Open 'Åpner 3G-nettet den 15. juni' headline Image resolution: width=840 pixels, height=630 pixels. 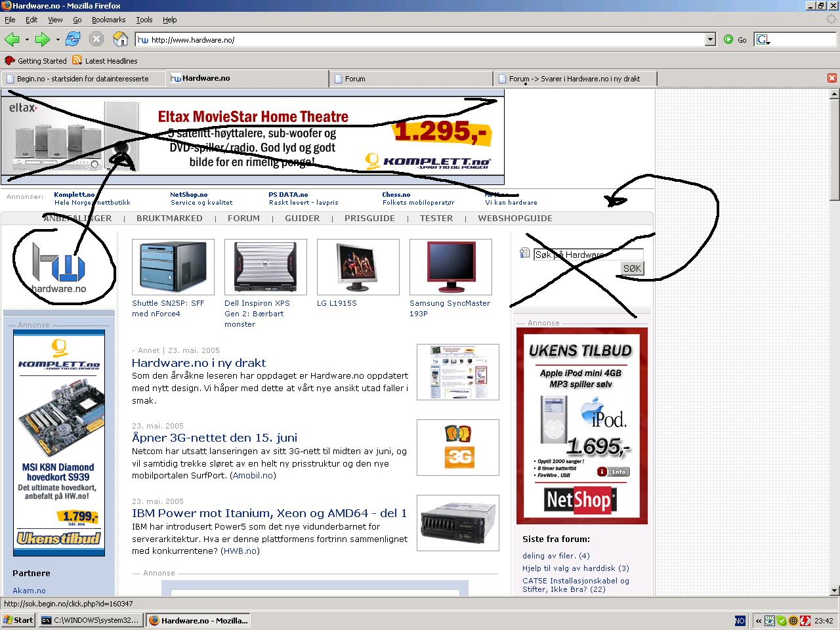pyautogui.click(x=215, y=438)
